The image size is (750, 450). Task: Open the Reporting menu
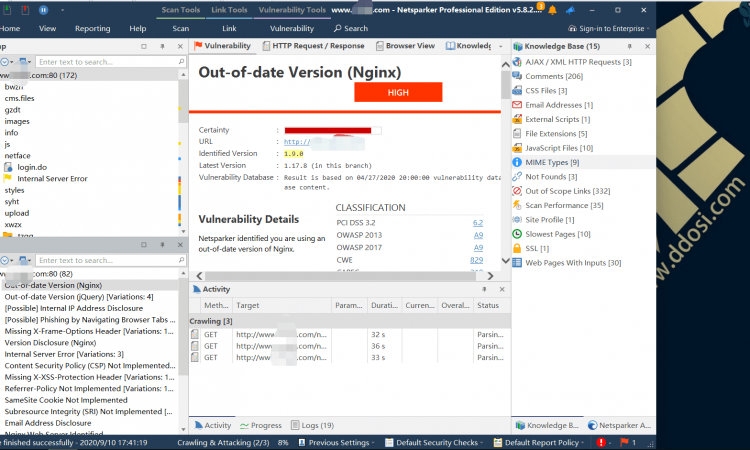(x=92, y=29)
